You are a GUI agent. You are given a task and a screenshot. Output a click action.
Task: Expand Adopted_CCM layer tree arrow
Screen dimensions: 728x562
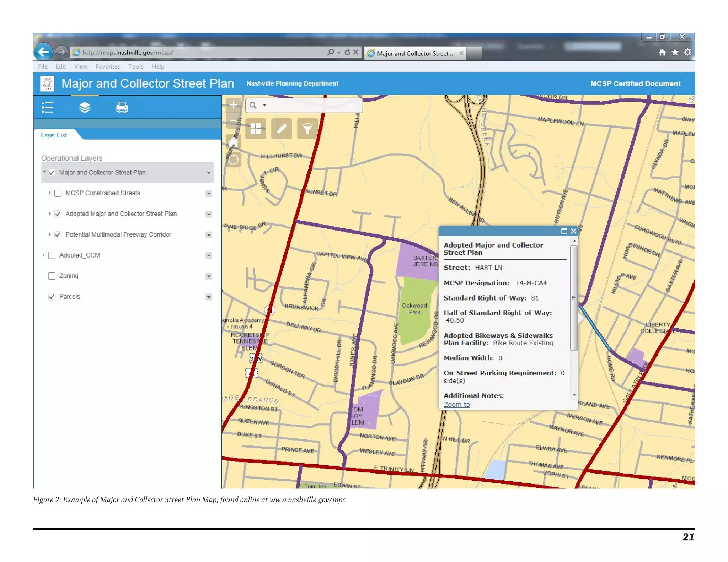tap(43, 255)
